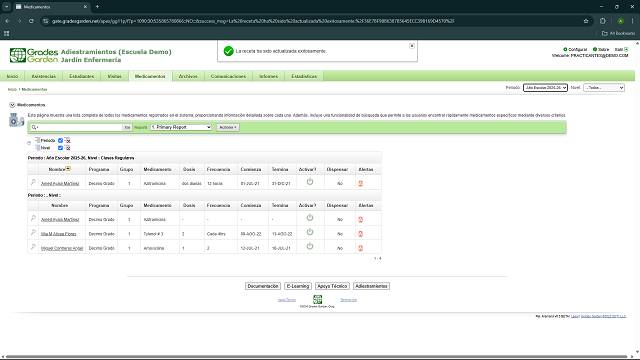Remove the Periodo control break with red X
The image size is (640, 360).
pos(67,140)
